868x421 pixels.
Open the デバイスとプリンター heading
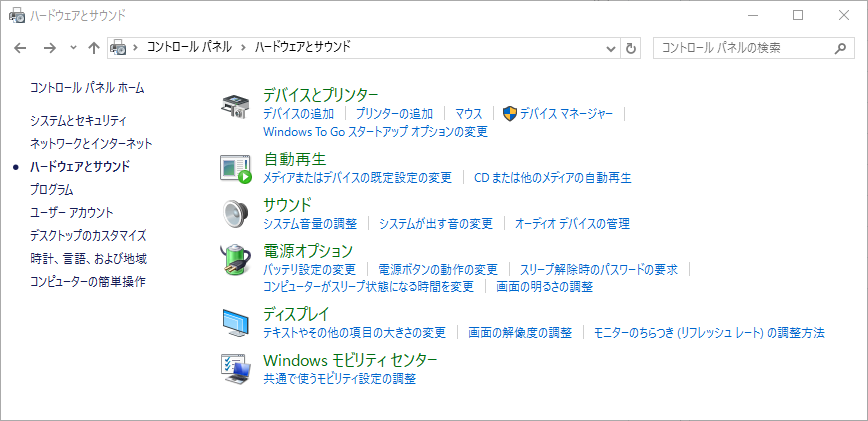pyautogui.click(x=321, y=95)
